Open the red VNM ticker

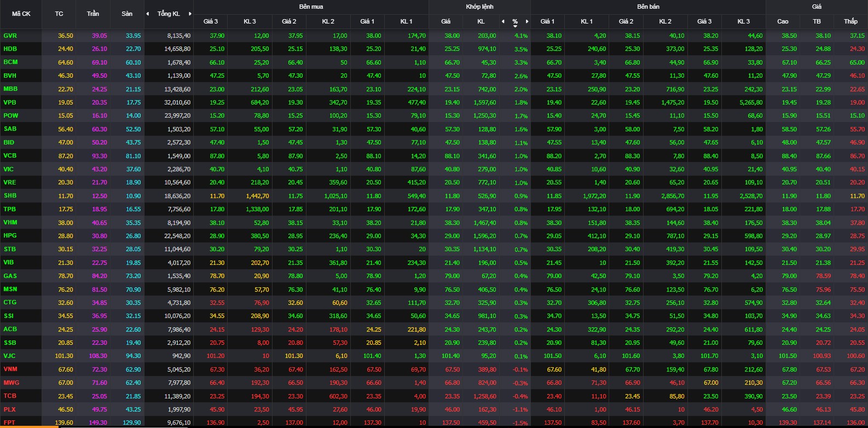[x=10, y=369]
